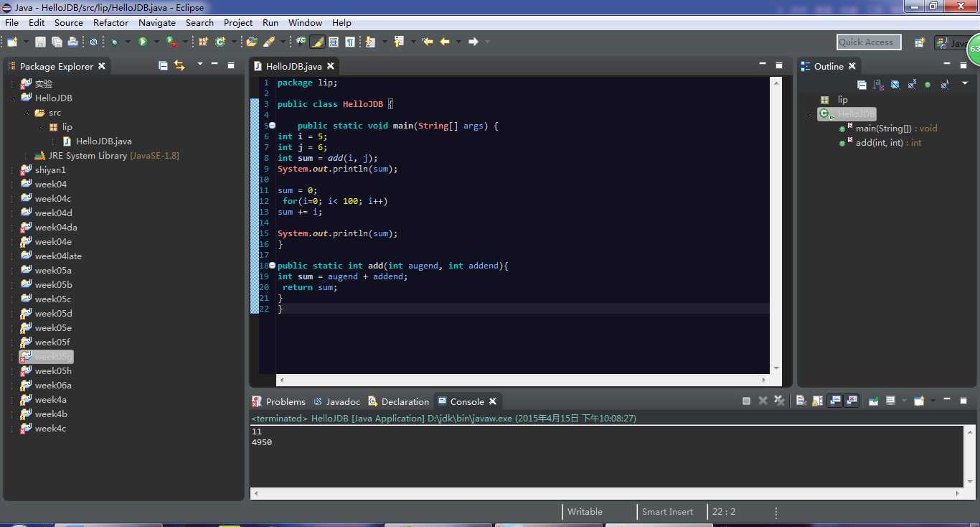Collapse the main method fold marker

(x=272, y=126)
